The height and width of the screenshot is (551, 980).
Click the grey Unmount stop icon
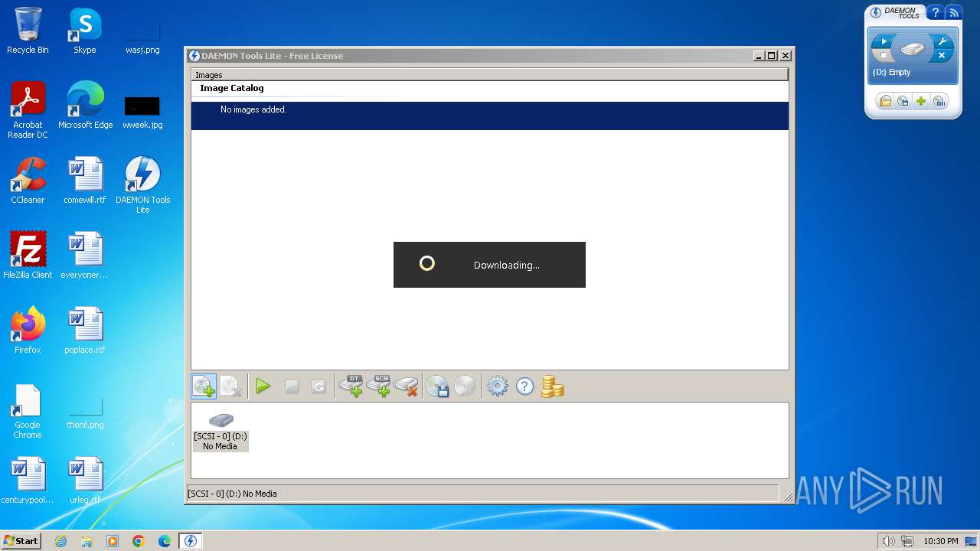point(291,386)
